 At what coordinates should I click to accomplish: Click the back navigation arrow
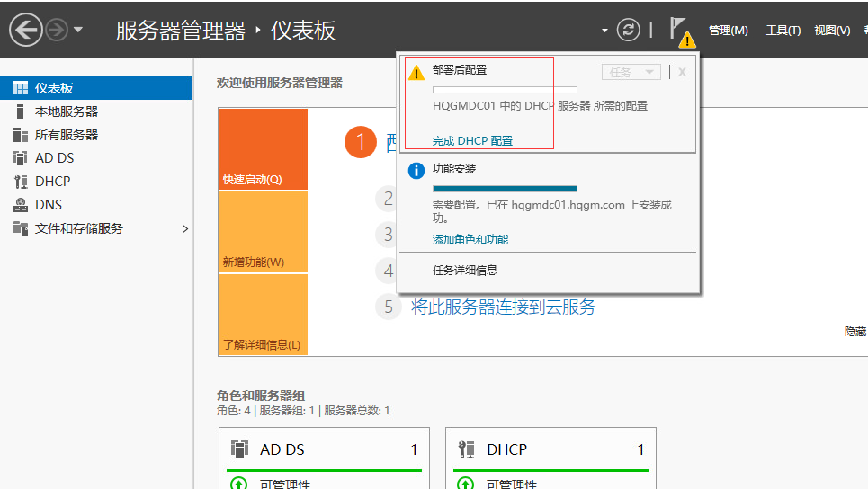(x=26, y=31)
